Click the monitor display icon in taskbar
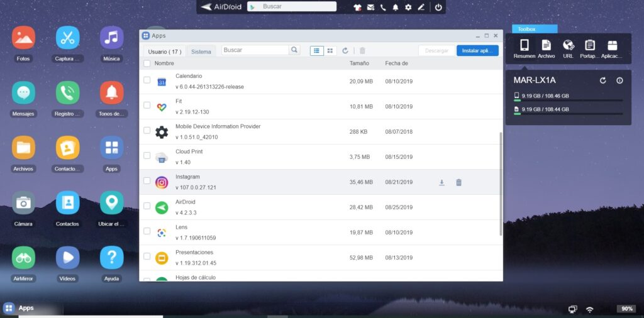The height and width of the screenshot is (318, 644). click(572, 309)
